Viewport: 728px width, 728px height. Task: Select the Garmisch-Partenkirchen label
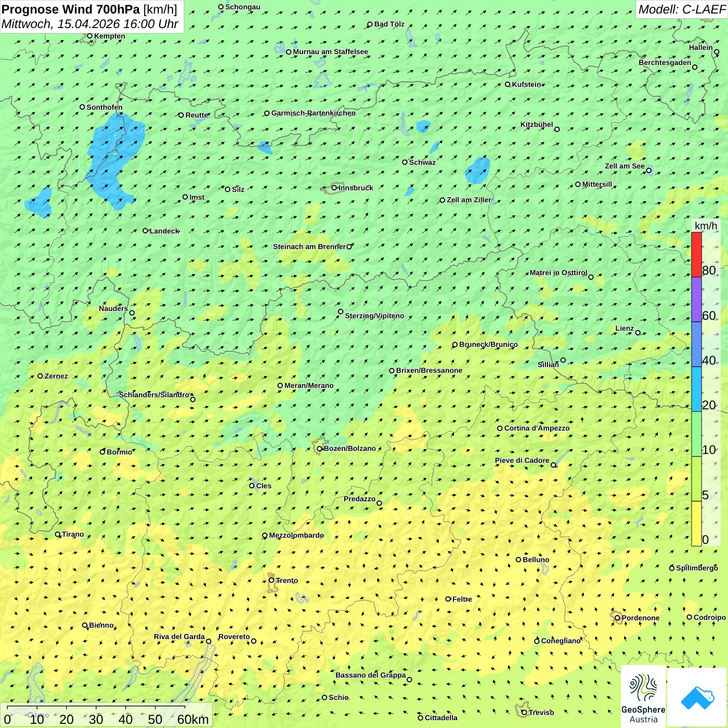314,113
